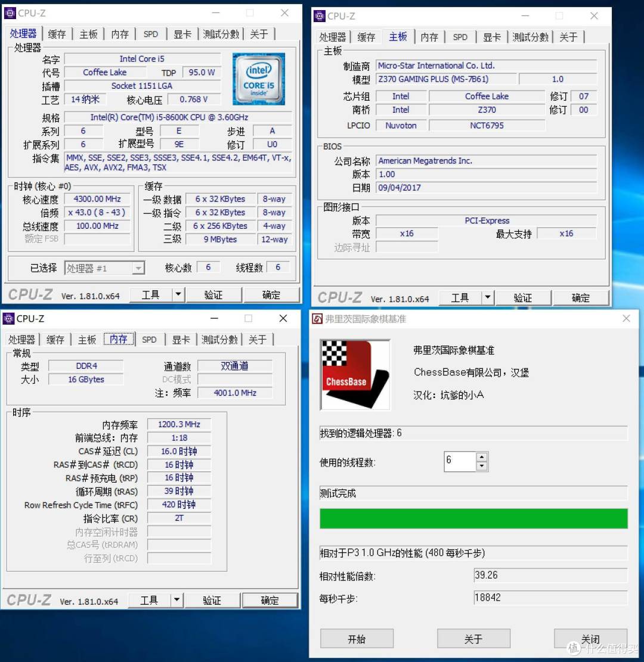Screen dimensions: 644x662
Task: Open SPD tab in the mainboard CPU-Z window
Action: click(460, 37)
